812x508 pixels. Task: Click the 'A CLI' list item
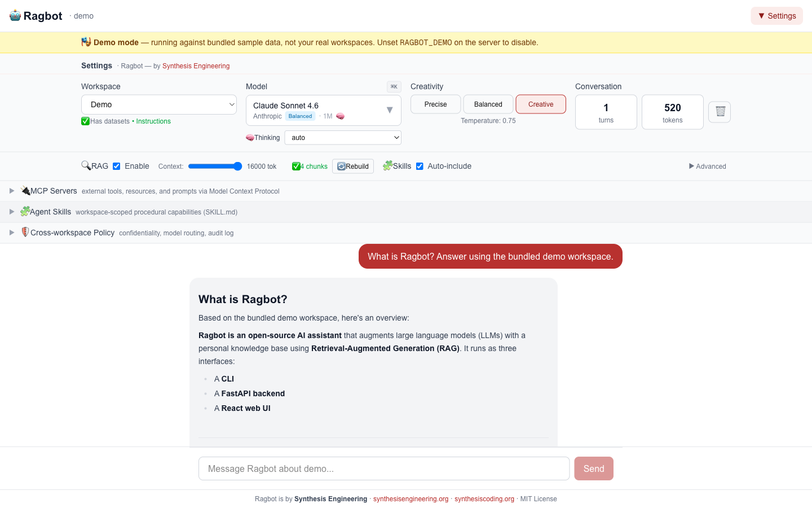pos(224,379)
